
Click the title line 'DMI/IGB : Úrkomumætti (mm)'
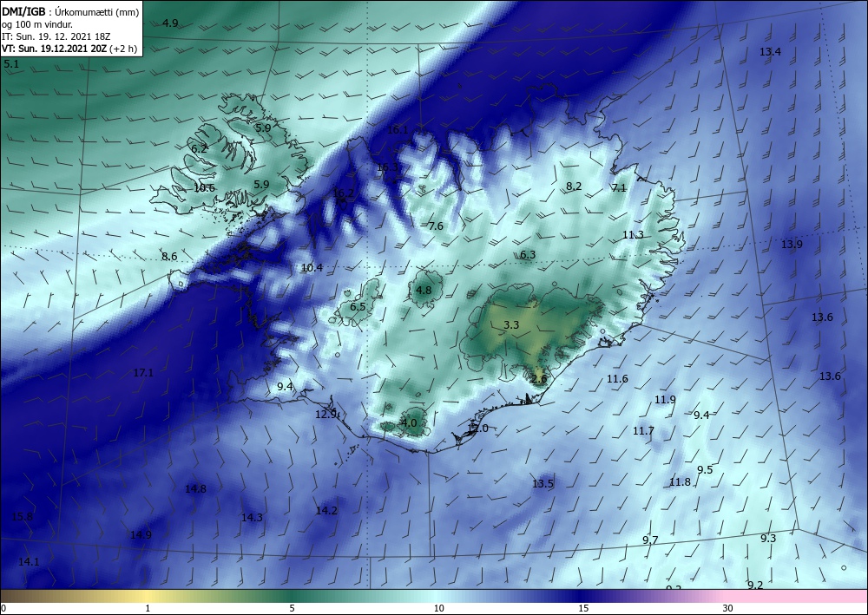(70, 11)
